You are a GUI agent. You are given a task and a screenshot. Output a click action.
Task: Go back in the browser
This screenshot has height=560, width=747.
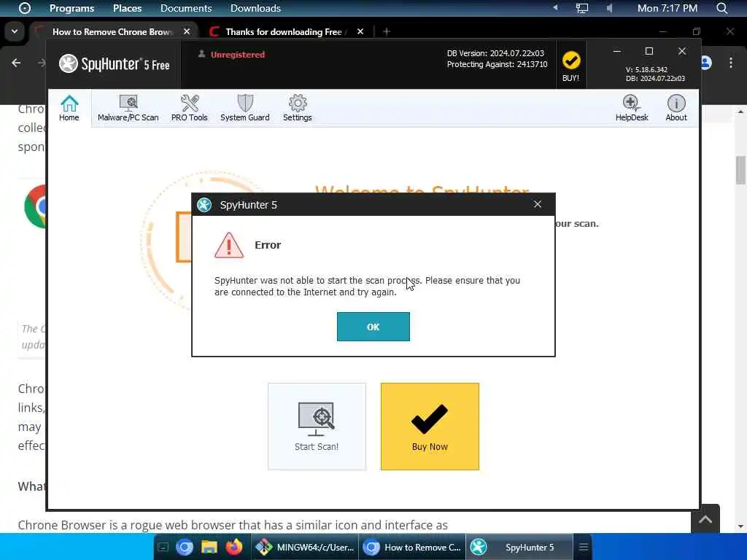pyautogui.click(x=16, y=63)
